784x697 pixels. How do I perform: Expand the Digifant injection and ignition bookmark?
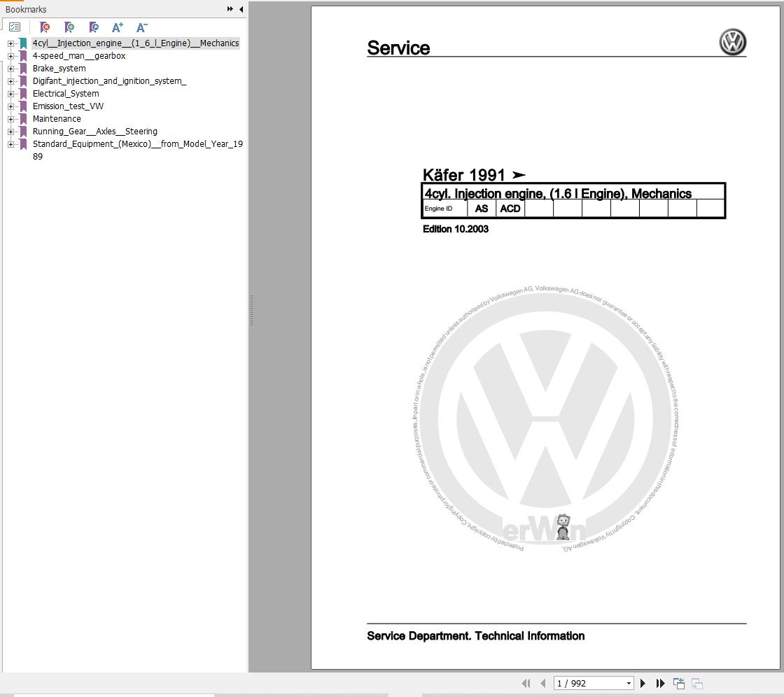[x=10, y=81]
